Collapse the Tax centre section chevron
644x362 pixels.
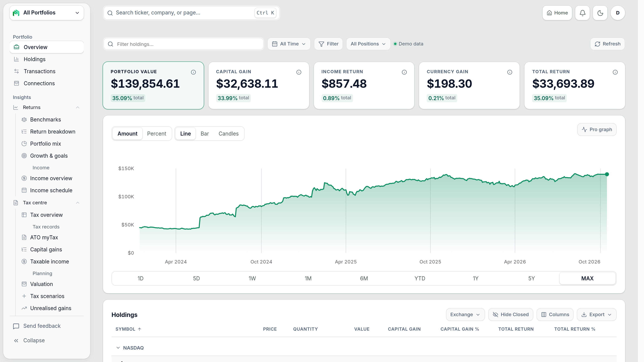[78, 205]
